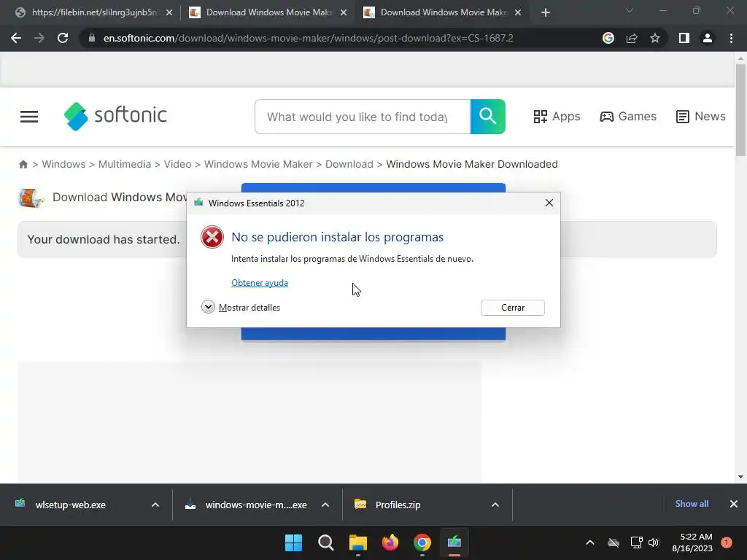Switch to Chrome in the taskbar
Viewport: 747px width, 560px height.
click(x=422, y=542)
